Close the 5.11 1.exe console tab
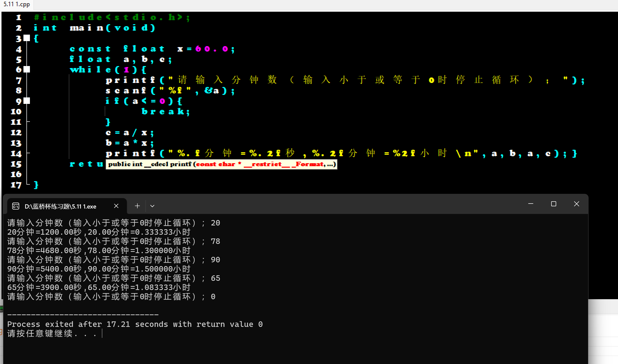The image size is (618, 364). 116,206
